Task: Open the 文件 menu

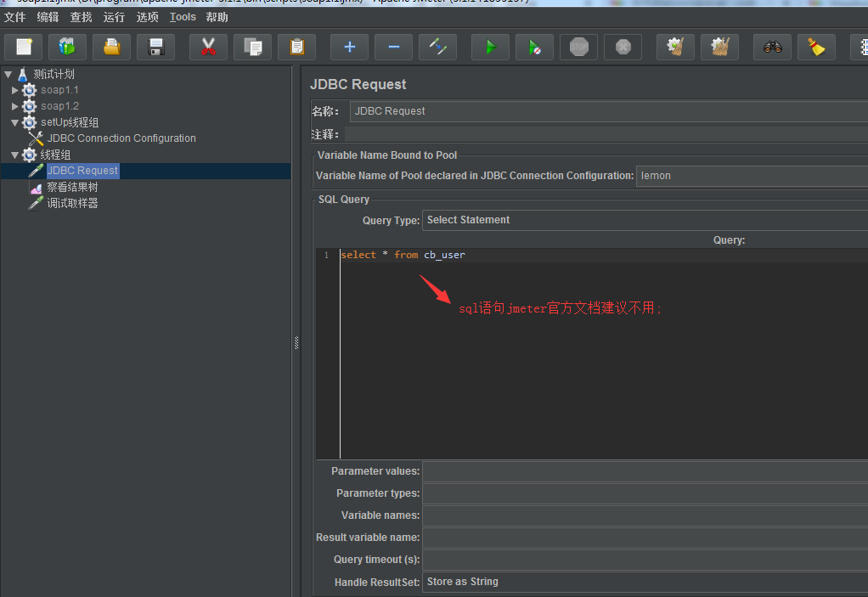Action: tap(14, 17)
